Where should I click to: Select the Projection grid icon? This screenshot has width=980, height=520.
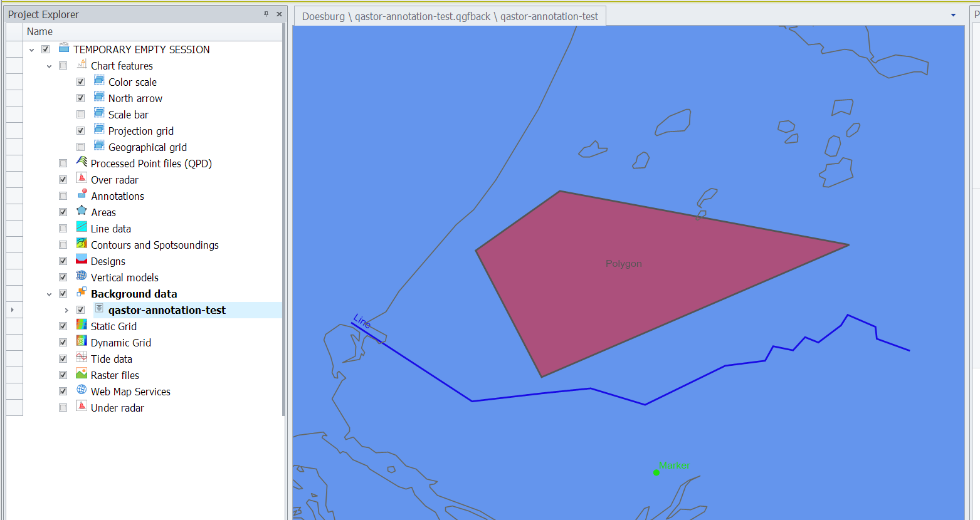click(x=98, y=130)
